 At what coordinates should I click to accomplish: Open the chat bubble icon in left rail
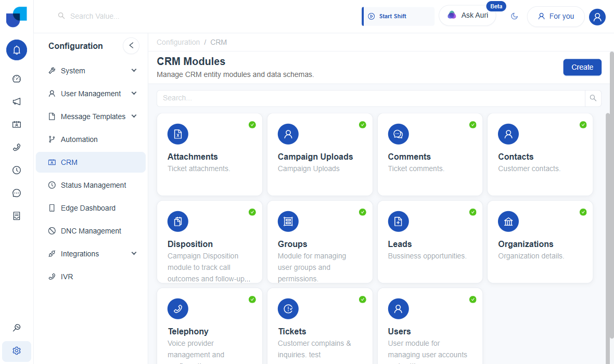(17, 193)
